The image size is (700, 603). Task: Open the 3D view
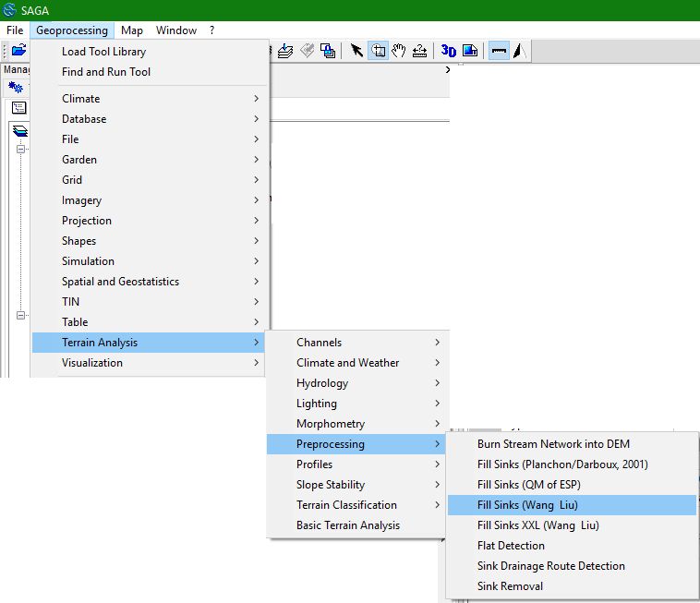point(448,51)
